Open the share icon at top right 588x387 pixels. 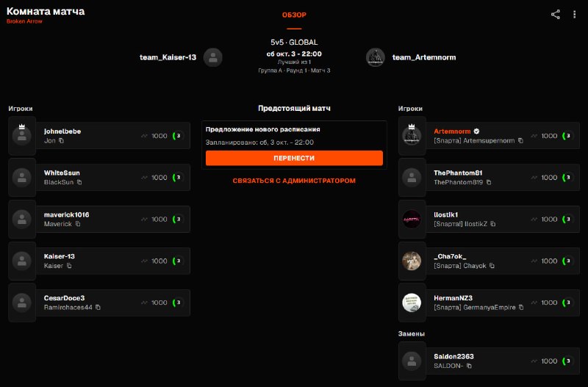[556, 15]
